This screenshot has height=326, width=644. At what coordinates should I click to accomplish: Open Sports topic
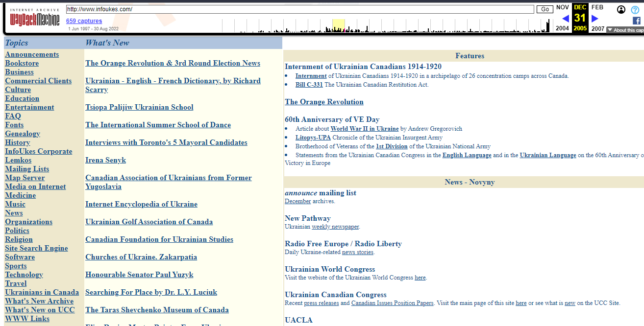[16, 266]
